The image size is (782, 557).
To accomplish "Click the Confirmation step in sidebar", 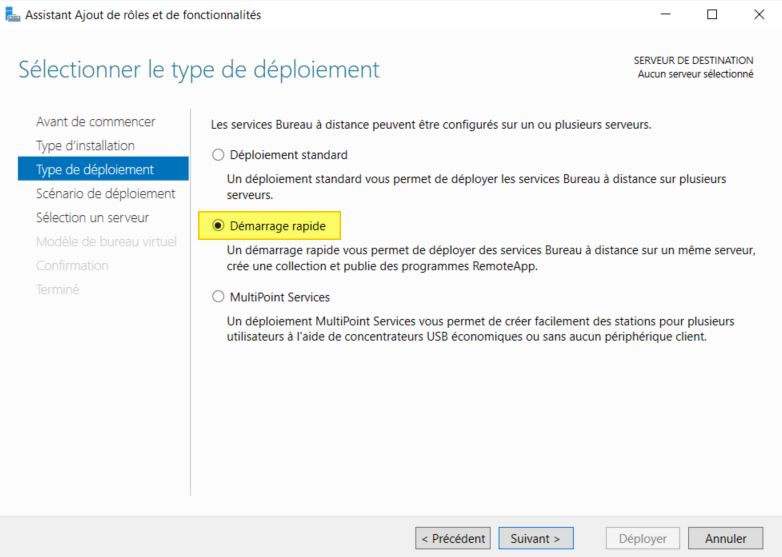I will [x=72, y=266].
